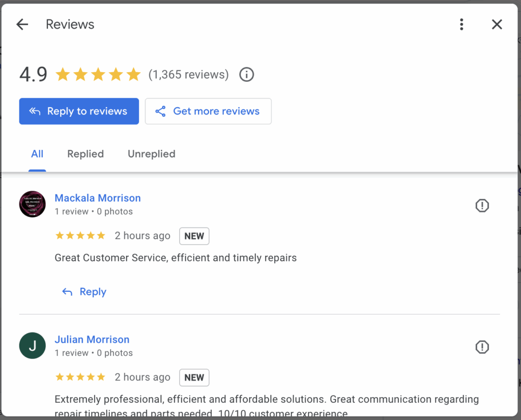Click the back arrow next to Reviews
Image resolution: width=521 pixels, height=420 pixels.
[x=22, y=24]
